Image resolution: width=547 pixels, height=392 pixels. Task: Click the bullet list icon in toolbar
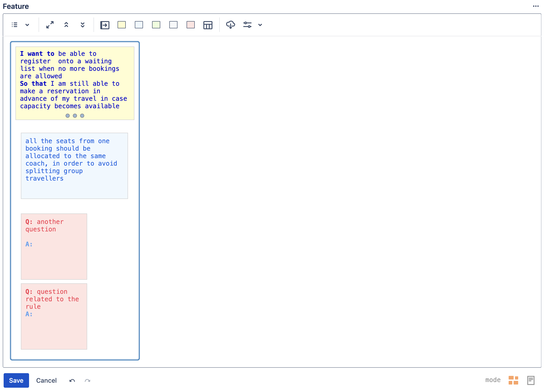pyautogui.click(x=15, y=25)
